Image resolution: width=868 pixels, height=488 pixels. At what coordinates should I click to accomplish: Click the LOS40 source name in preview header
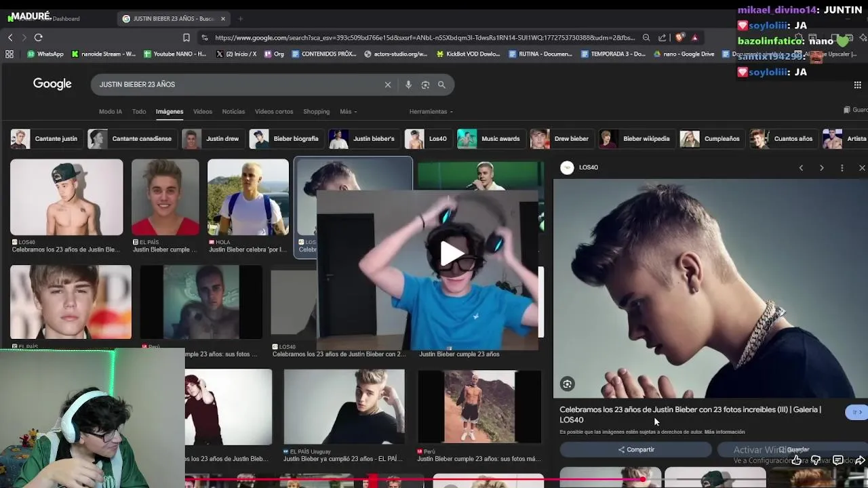tap(588, 167)
